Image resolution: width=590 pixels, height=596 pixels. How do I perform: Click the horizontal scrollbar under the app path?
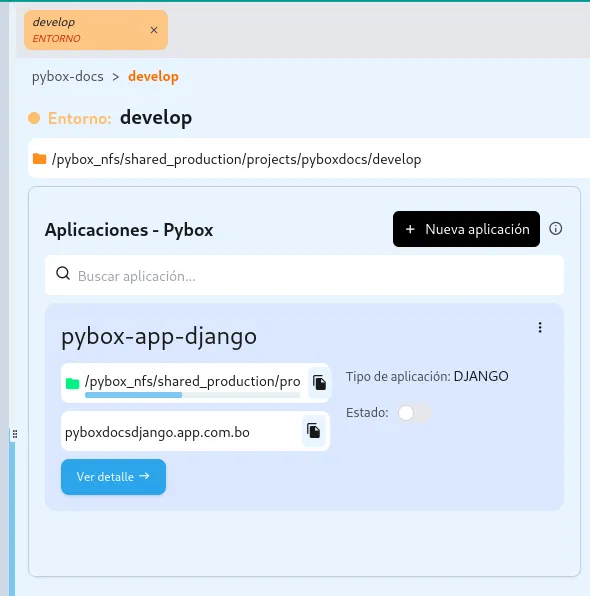click(x=192, y=395)
